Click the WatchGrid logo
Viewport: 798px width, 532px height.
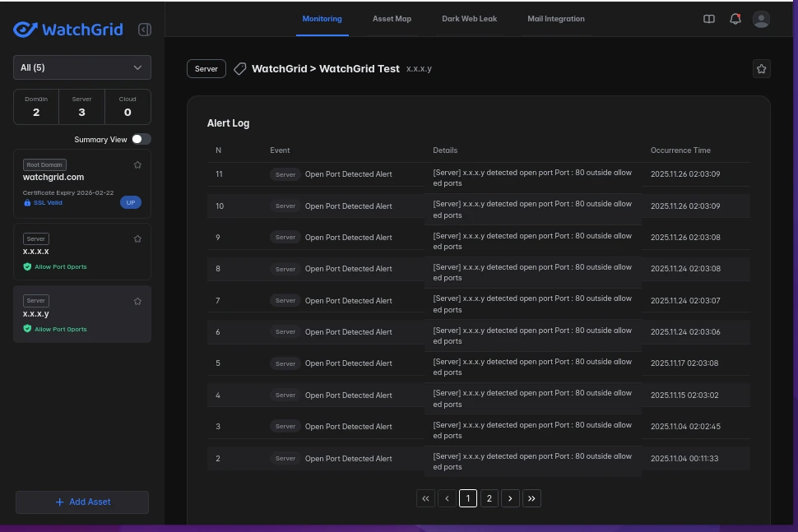coord(67,30)
